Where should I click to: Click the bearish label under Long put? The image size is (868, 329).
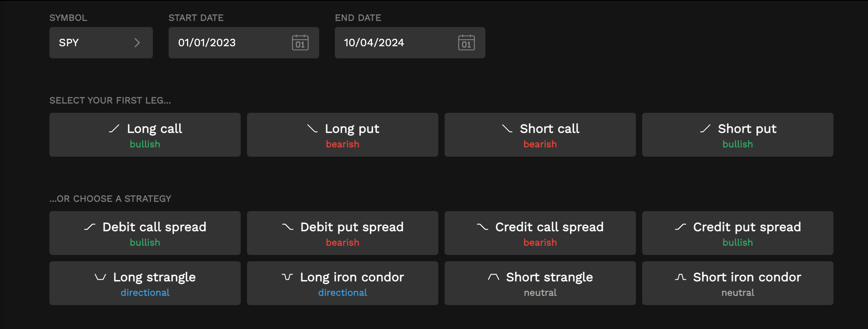tap(342, 144)
